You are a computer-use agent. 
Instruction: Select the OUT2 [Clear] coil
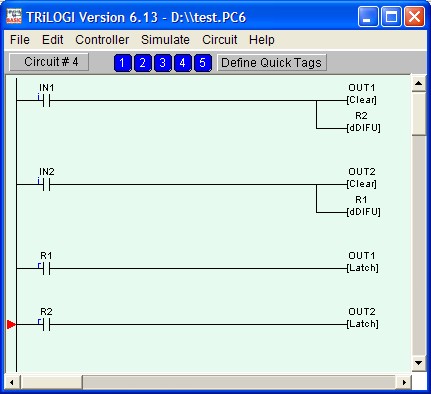click(362, 184)
